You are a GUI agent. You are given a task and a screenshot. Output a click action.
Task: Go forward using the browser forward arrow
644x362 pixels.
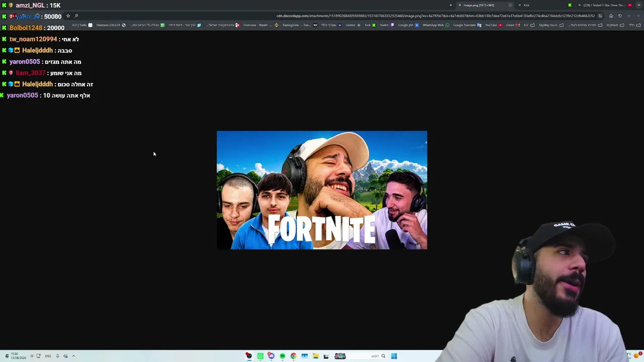click(x=629, y=16)
